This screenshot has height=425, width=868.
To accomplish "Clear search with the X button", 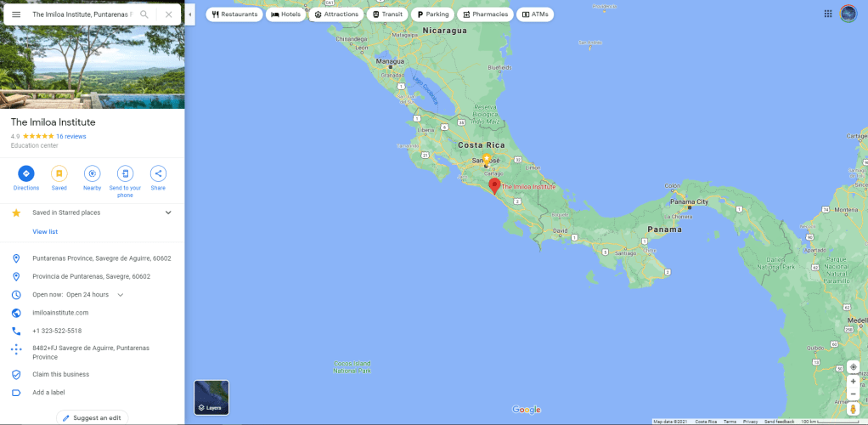I will (x=169, y=14).
